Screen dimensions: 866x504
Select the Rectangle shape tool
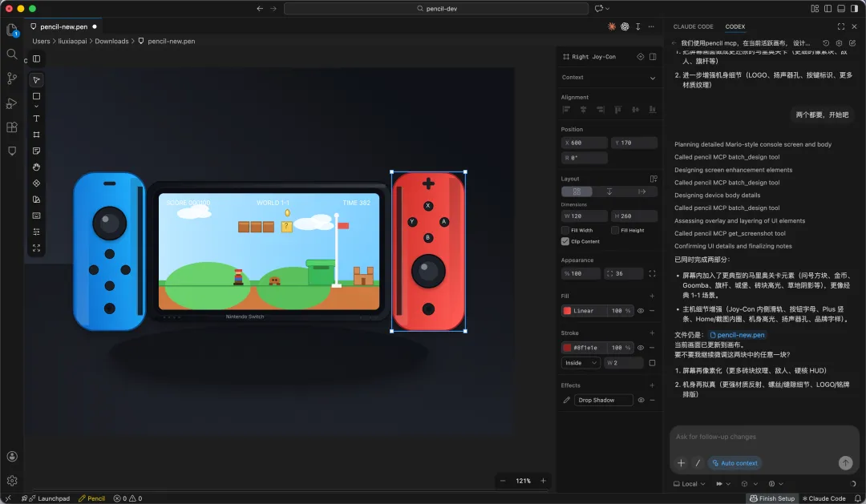pyautogui.click(x=36, y=96)
